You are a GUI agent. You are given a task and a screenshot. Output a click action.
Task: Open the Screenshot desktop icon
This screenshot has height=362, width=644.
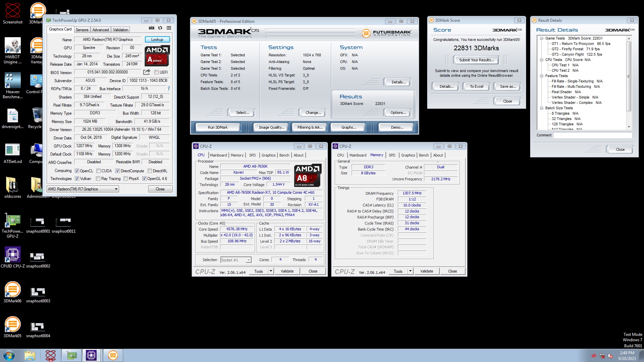(x=13, y=13)
